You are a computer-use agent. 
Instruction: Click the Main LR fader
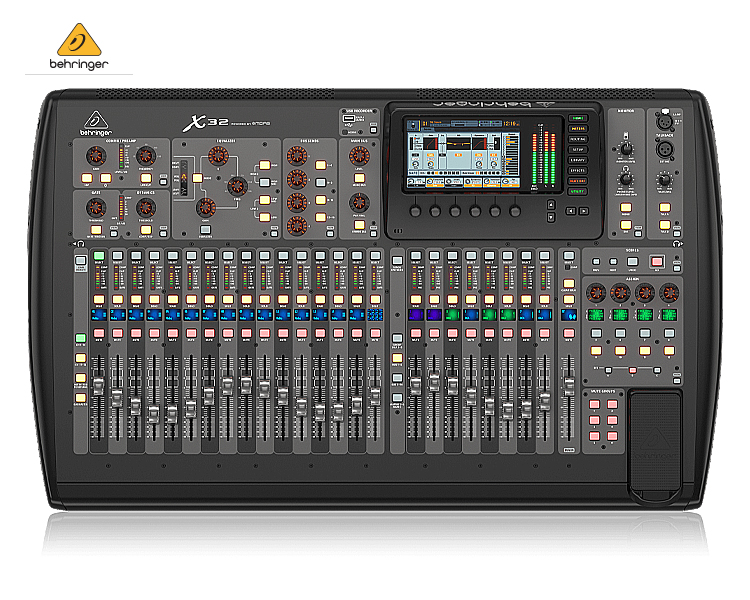coord(569,386)
